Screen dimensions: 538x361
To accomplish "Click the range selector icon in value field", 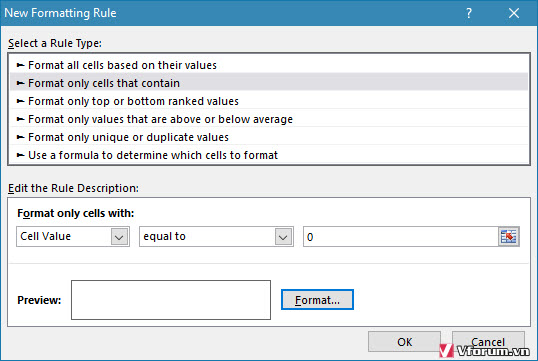I will pyautogui.click(x=508, y=236).
